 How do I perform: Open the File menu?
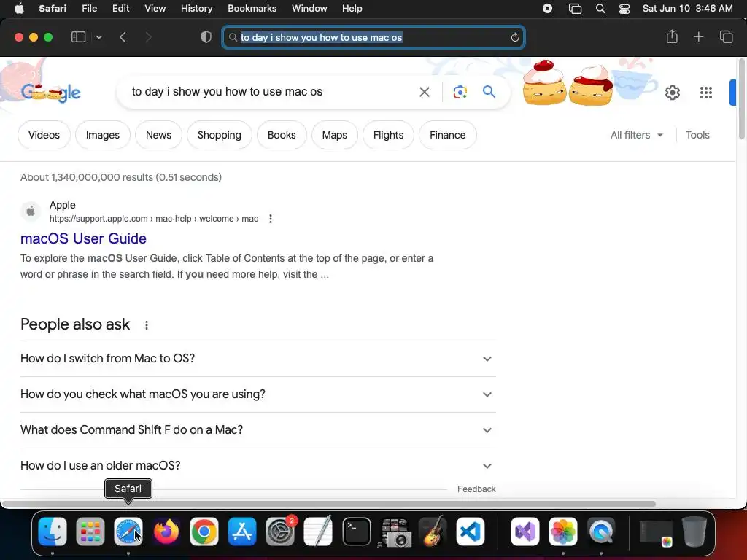(x=89, y=8)
